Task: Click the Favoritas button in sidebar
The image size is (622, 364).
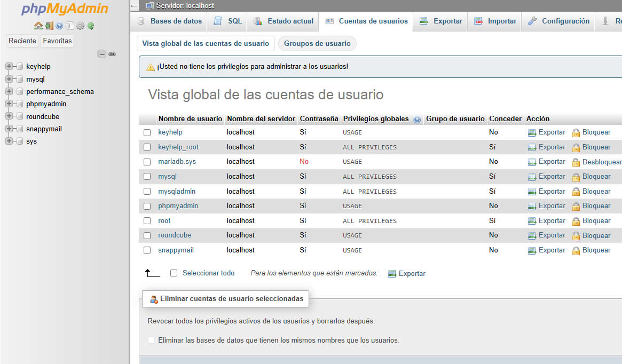Action: coord(57,41)
